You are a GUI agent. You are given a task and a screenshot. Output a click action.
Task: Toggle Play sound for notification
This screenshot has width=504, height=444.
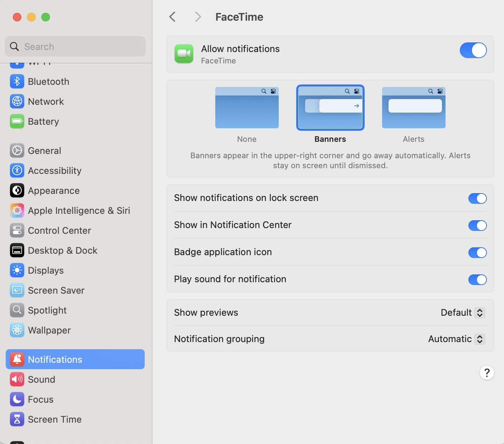coord(477,280)
